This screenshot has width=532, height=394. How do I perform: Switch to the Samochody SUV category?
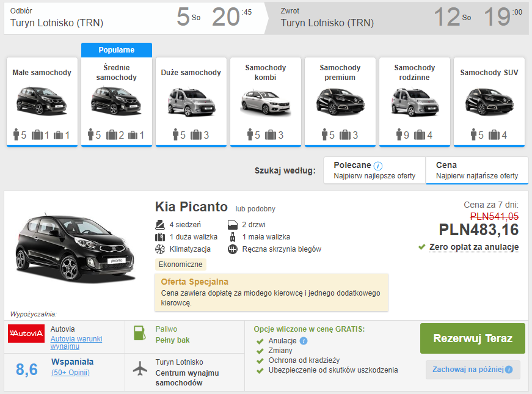click(489, 102)
